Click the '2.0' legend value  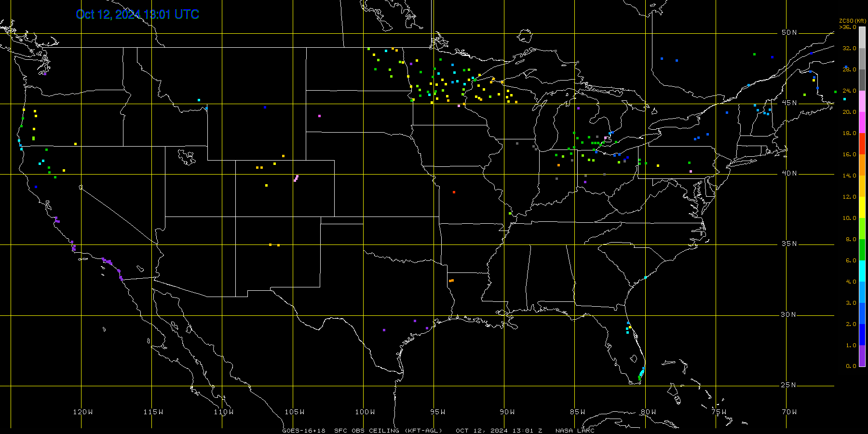click(851, 324)
